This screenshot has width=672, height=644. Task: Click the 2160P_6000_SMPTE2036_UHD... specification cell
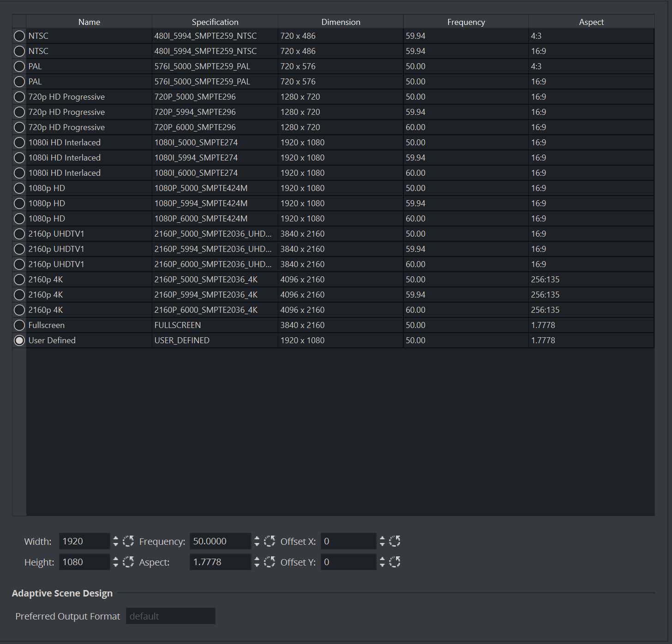click(x=215, y=264)
